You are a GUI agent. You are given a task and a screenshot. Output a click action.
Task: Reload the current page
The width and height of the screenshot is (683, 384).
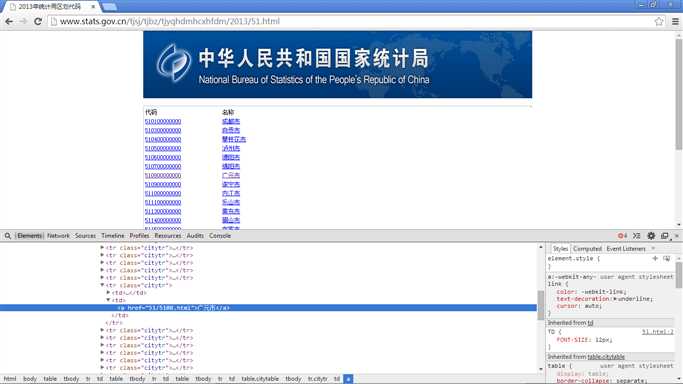38,21
